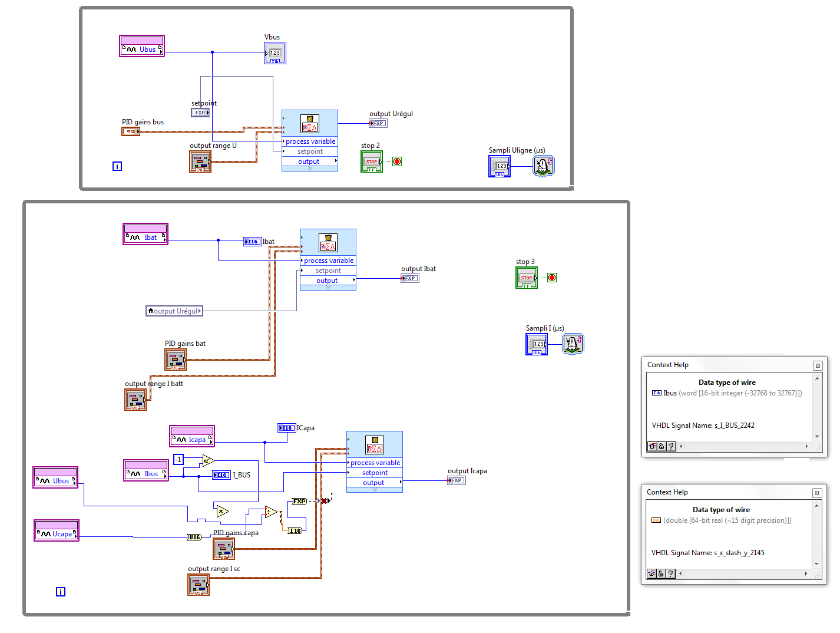Select the output Urégul FXP indicator
This screenshot has width=840, height=633.
point(378,123)
